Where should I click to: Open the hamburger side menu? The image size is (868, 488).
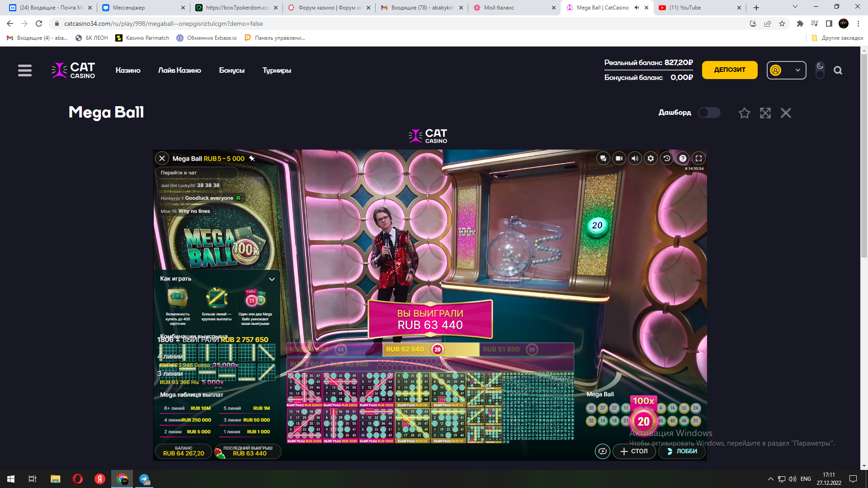pyautogui.click(x=25, y=70)
